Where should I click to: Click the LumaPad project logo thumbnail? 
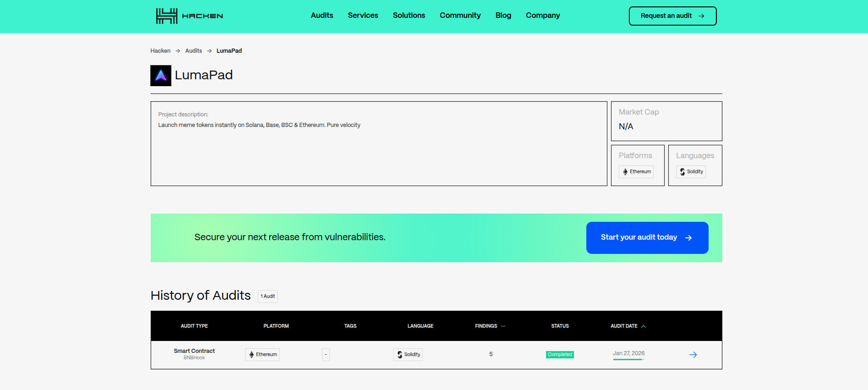(x=161, y=76)
